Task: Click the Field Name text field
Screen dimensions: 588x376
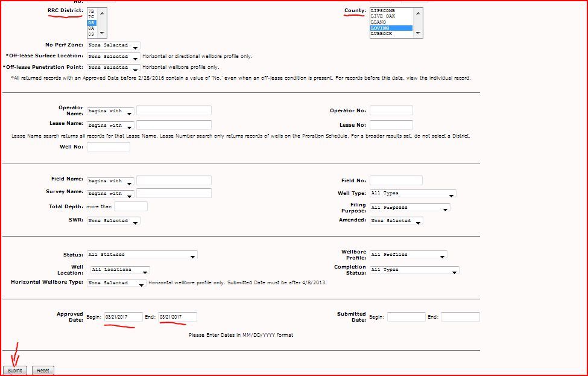Action: point(174,180)
